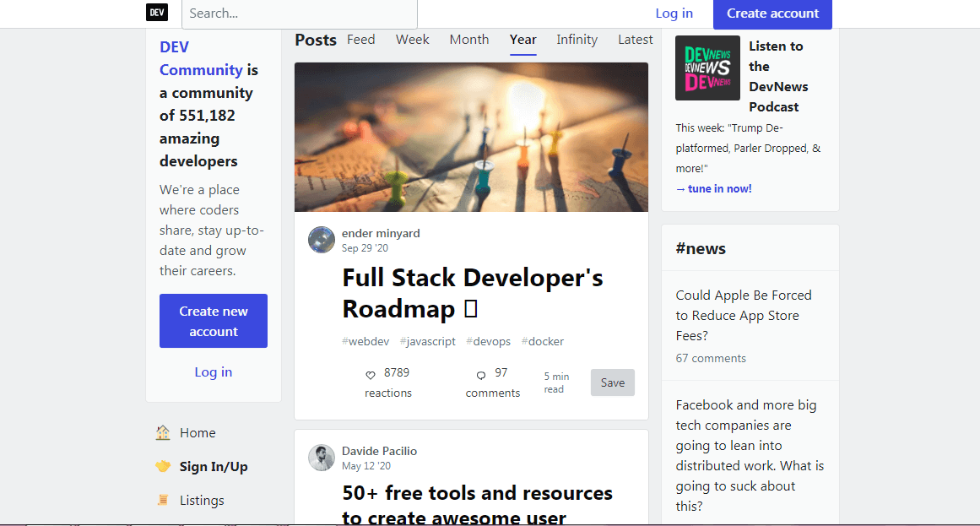Screen dimensions: 980x526
Task: Select the Infinity posts tab
Action: click(577, 40)
